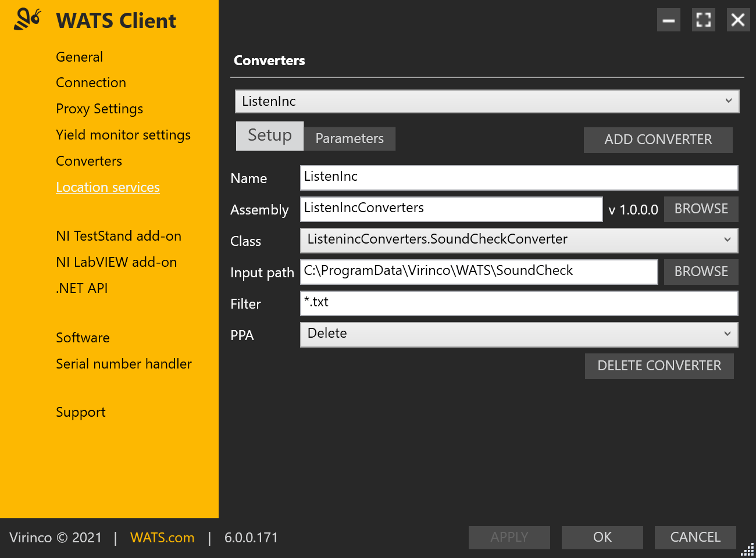This screenshot has width=756, height=558.
Task: Open the .NET API page
Action: (81, 288)
